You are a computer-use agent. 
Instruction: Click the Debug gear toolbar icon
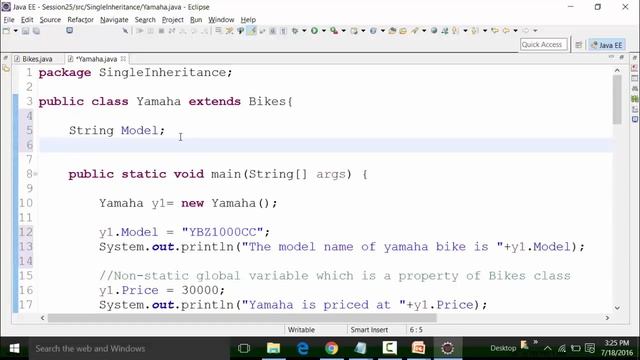(x=295, y=31)
